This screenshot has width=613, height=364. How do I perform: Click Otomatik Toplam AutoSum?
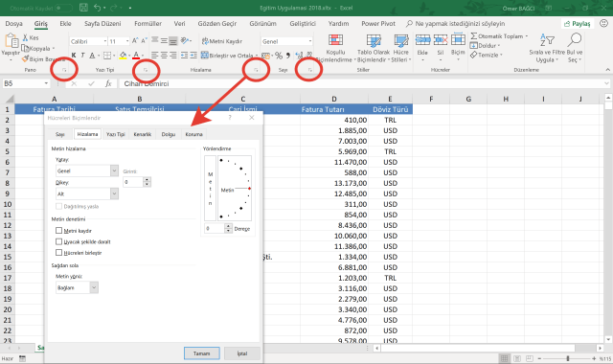click(x=499, y=36)
